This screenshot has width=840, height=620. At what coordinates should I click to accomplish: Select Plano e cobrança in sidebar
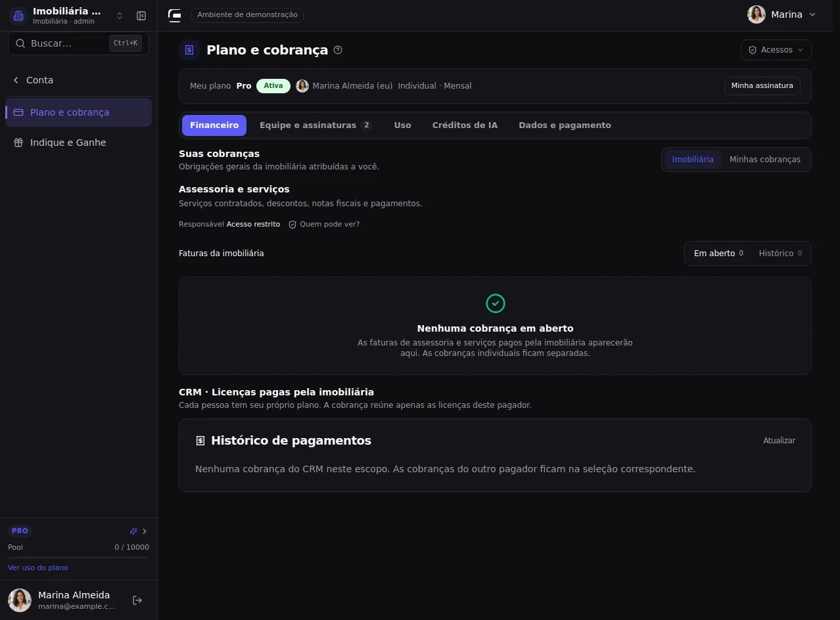(x=78, y=112)
